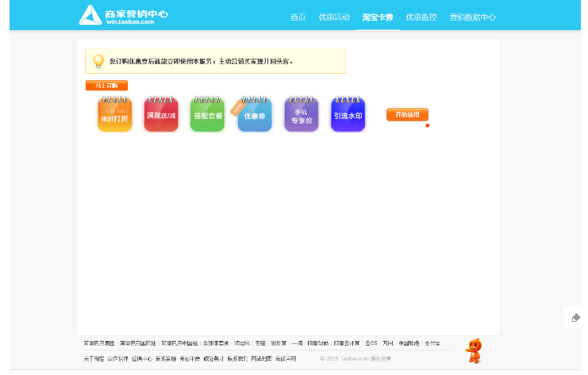
Task: Open the 搭配套餐 green notepad icon
Action: pos(207,114)
